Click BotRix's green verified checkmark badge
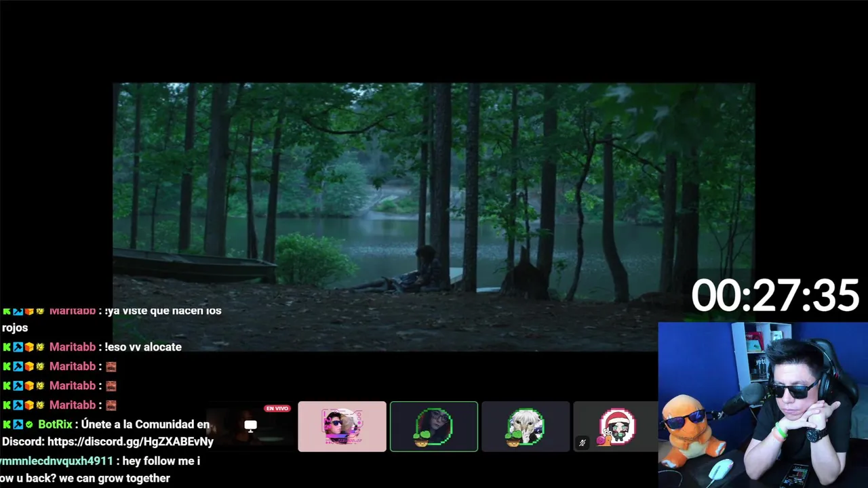 point(28,424)
